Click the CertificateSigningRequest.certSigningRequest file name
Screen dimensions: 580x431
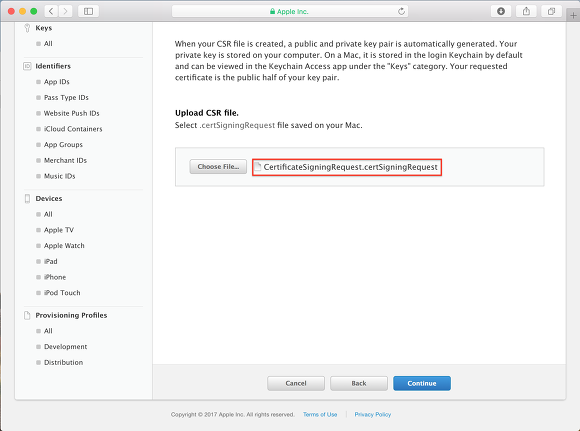350,167
